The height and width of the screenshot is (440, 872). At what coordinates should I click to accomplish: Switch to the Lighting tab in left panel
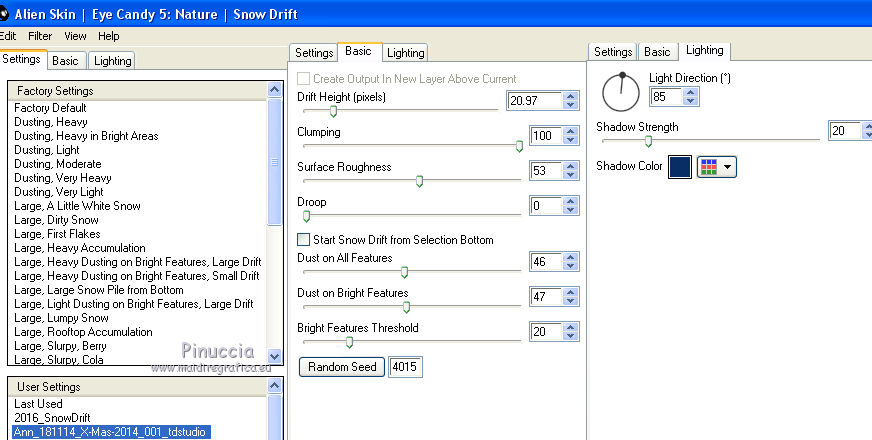coord(112,61)
